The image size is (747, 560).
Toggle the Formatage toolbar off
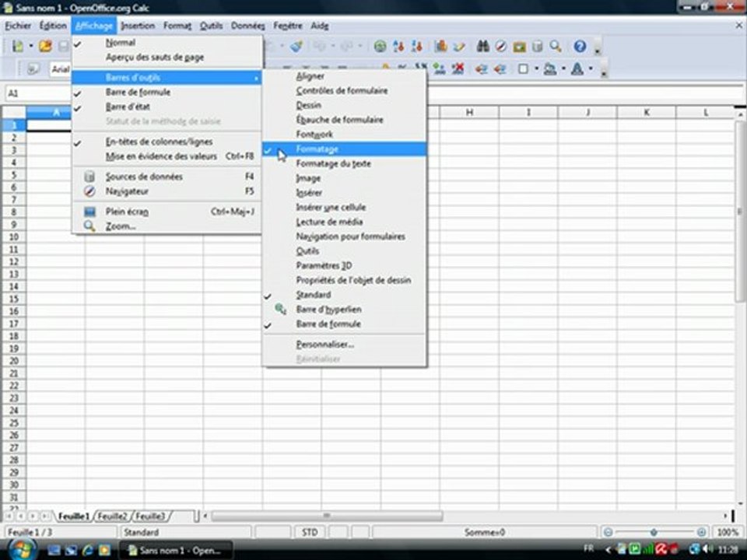point(344,149)
